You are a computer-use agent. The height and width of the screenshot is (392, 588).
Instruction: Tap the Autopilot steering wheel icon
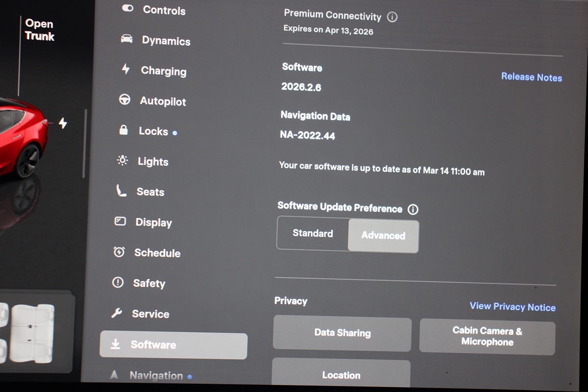(125, 100)
